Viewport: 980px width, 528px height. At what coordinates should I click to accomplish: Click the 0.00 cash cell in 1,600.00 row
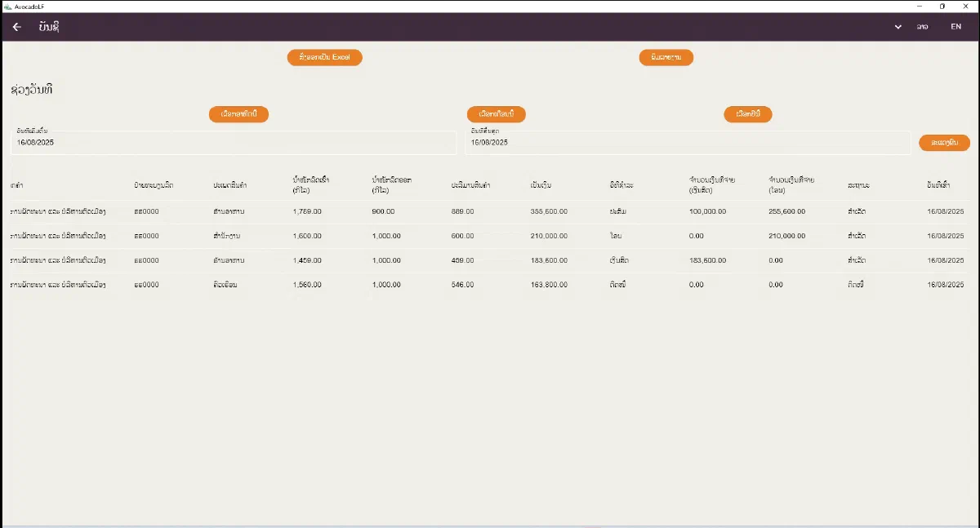[697, 236]
